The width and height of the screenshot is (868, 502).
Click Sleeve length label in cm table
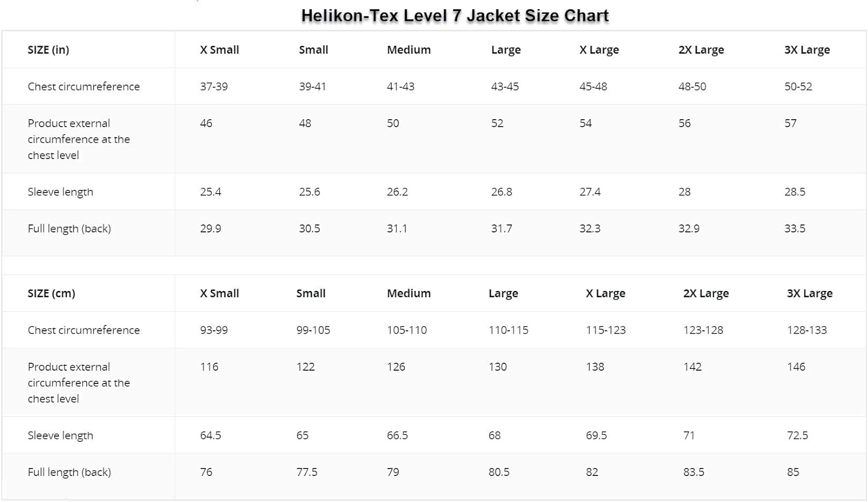tap(60, 435)
